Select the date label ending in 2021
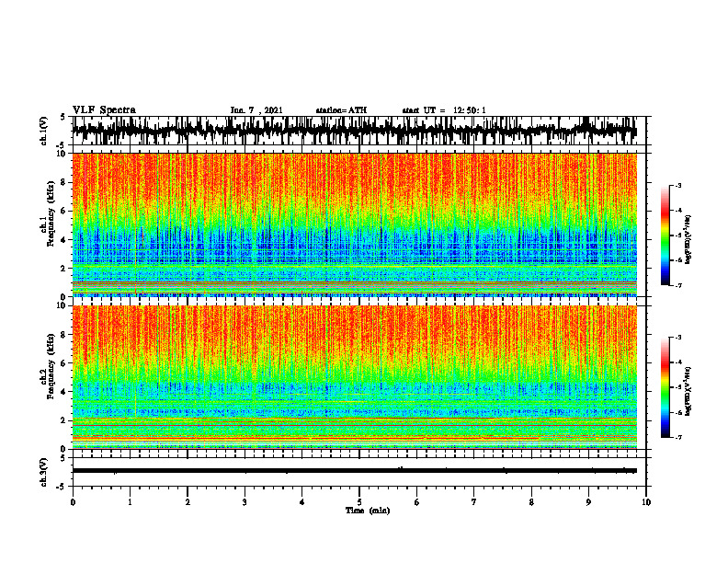Screen dimensions: 728x563 pyautogui.click(x=256, y=110)
